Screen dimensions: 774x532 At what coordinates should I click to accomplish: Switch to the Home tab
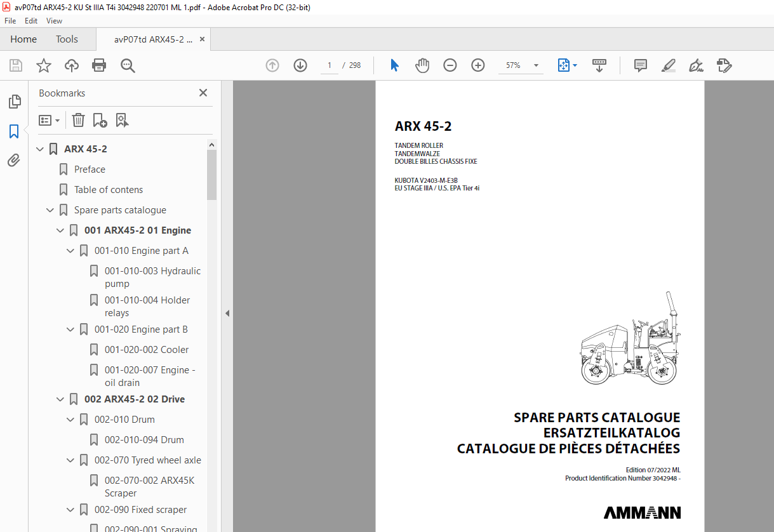click(23, 39)
